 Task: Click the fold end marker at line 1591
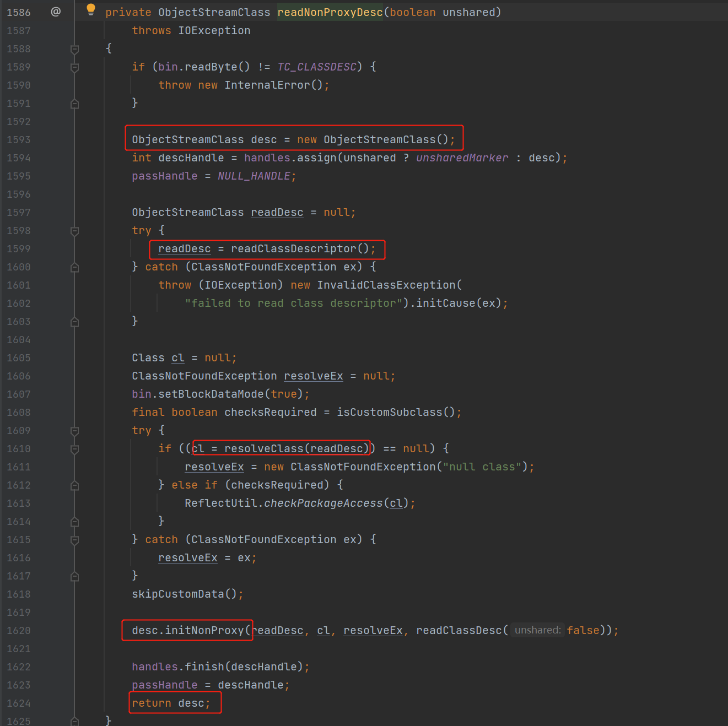tap(75, 104)
